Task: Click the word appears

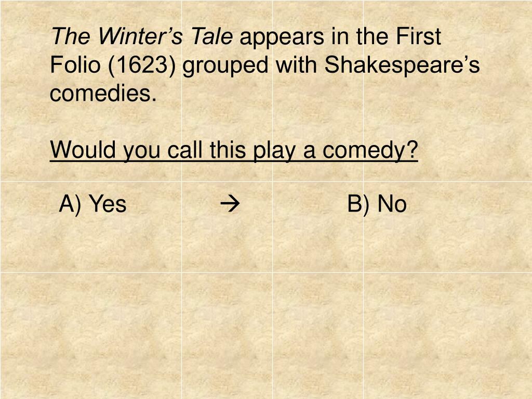Action: pyautogui.click(x=282, y=37)
